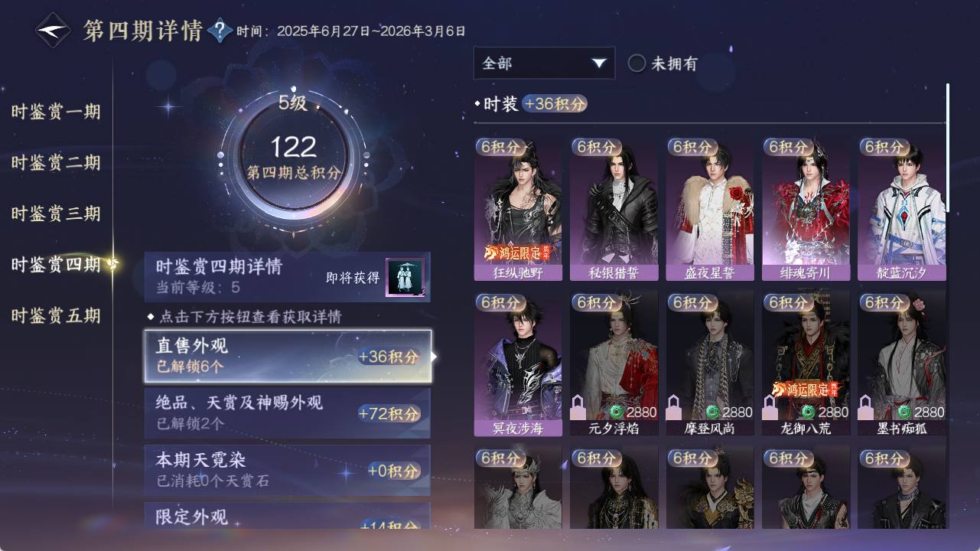Screen dimensions: 980x551
Task: Click the back arrow icon at top left
Action: point(53,31)
